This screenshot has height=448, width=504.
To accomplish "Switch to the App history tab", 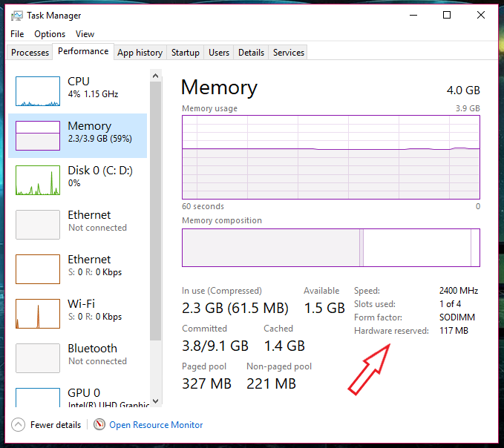I will coord(140,53).
